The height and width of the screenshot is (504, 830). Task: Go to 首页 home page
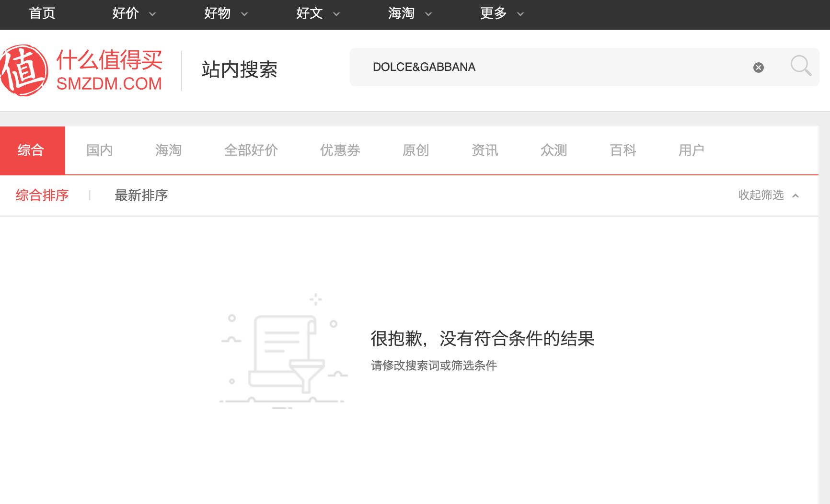tap(42, 13)
